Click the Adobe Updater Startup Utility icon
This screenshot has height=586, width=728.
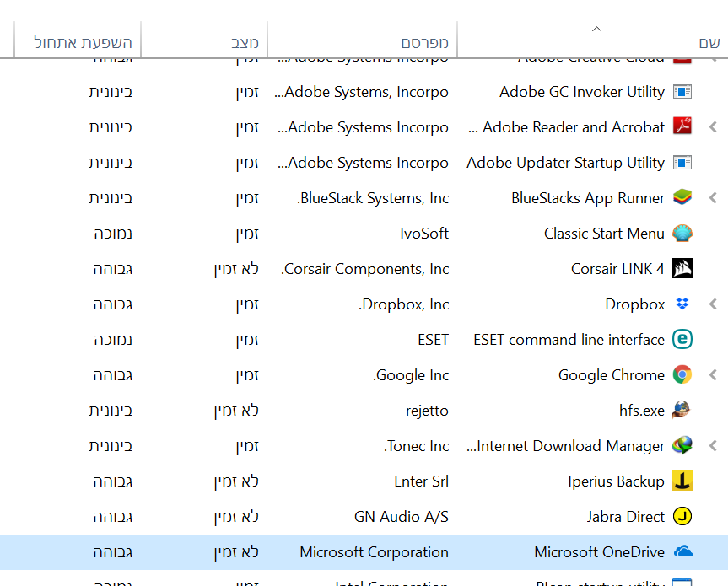click(x=682, y=163)
